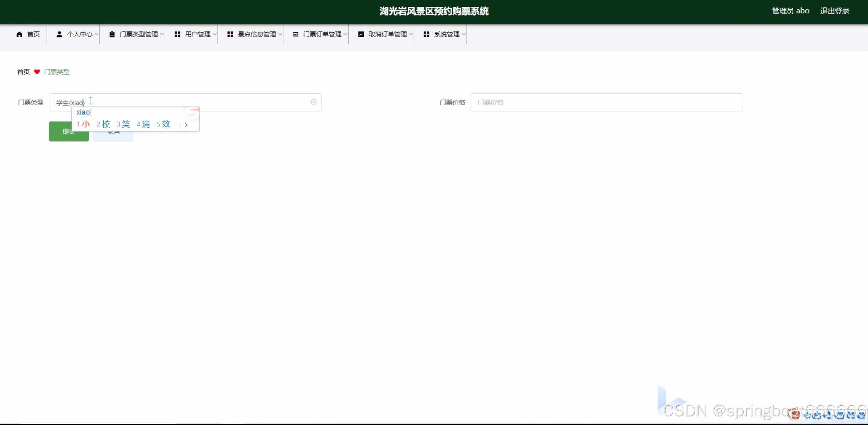Focus the 门票价格 input field
This screenshot has height=425, width=868.
pos(606,102)
